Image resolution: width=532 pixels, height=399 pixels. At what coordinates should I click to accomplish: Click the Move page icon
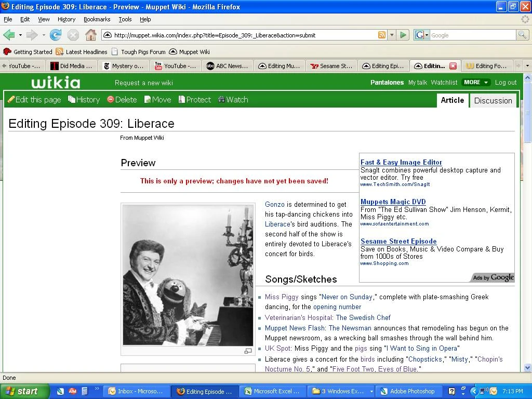148,99
